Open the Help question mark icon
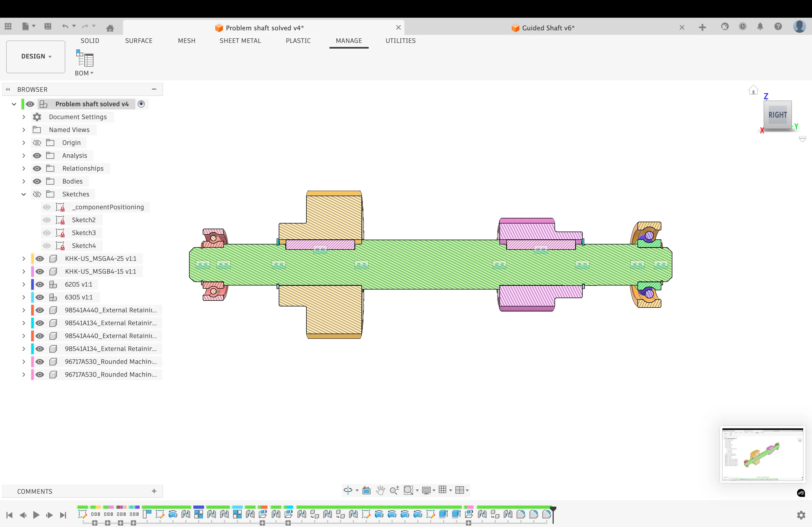 [778, 27]
